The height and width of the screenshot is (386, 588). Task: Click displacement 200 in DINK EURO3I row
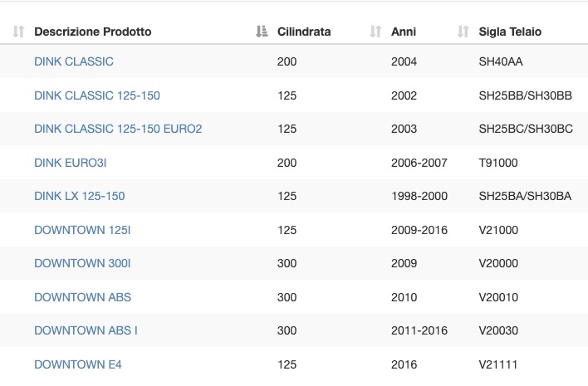[x=287, y=163]
